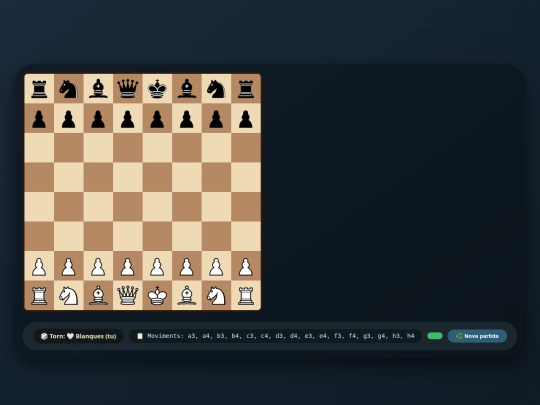Click the empty h4 board square
This screenshot has height=405, width=540.
[246, 207]
